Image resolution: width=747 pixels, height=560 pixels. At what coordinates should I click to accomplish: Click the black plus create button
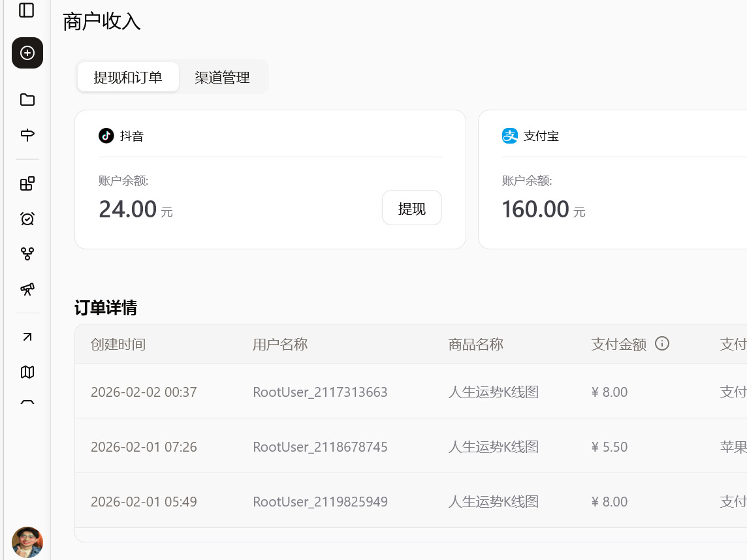27,53
